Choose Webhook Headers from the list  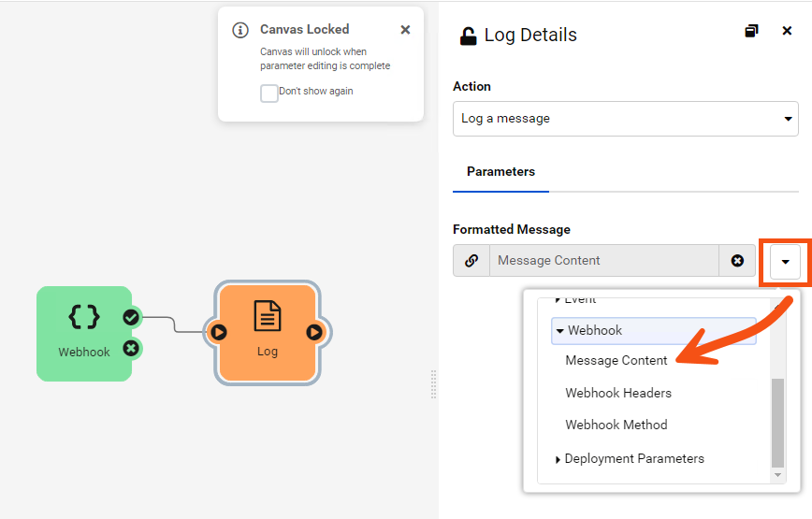(618, 394)
